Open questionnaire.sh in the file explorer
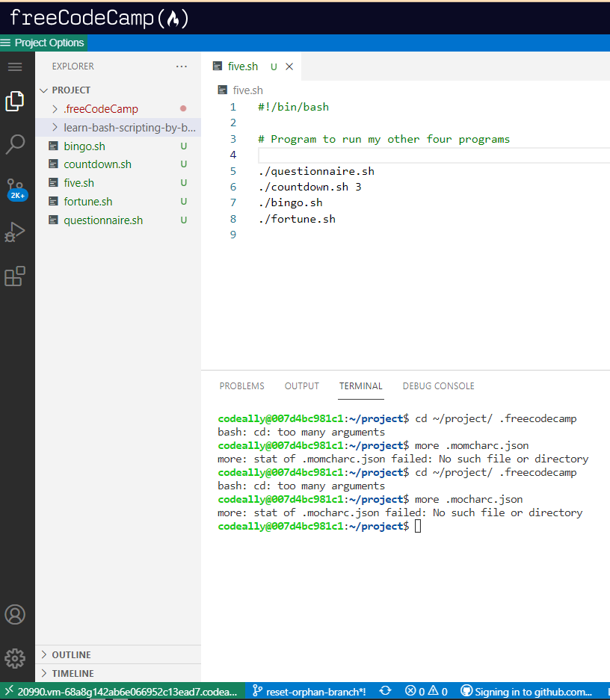This screenshot has height=700, width=610. 103,220
